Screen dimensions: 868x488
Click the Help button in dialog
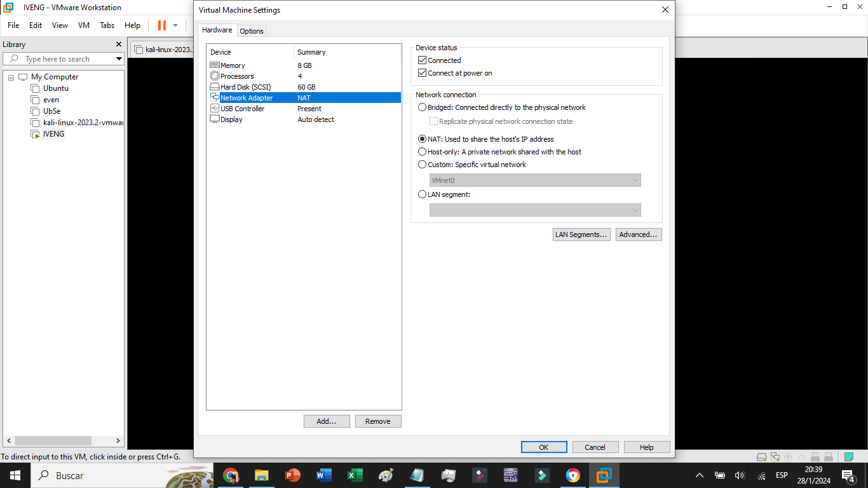[x=647, y=447]
